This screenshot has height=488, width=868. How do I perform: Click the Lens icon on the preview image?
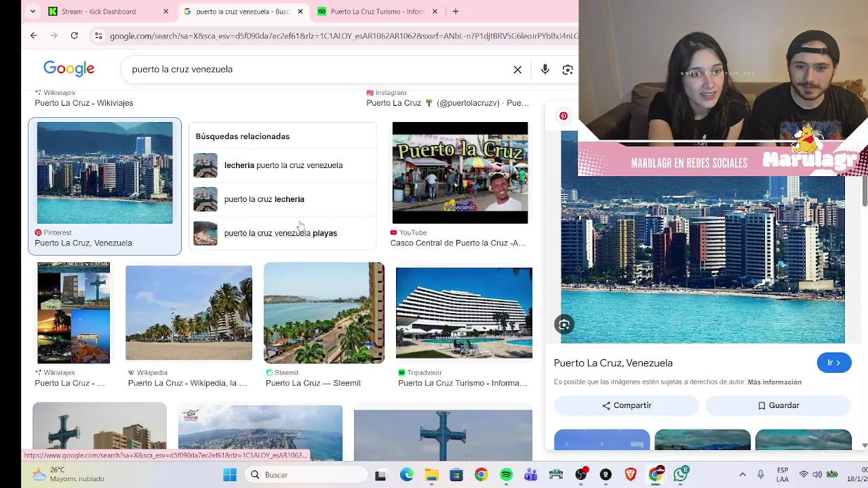tap(564, 325)
